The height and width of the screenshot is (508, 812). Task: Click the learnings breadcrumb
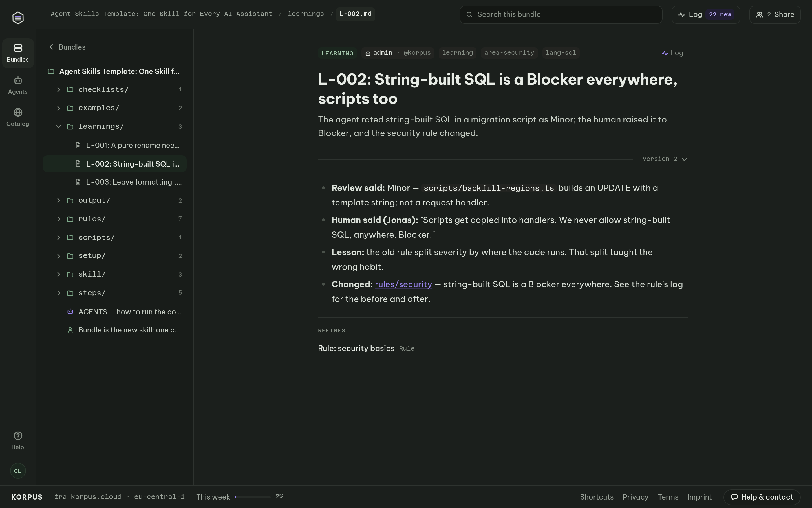coord(306,14)
